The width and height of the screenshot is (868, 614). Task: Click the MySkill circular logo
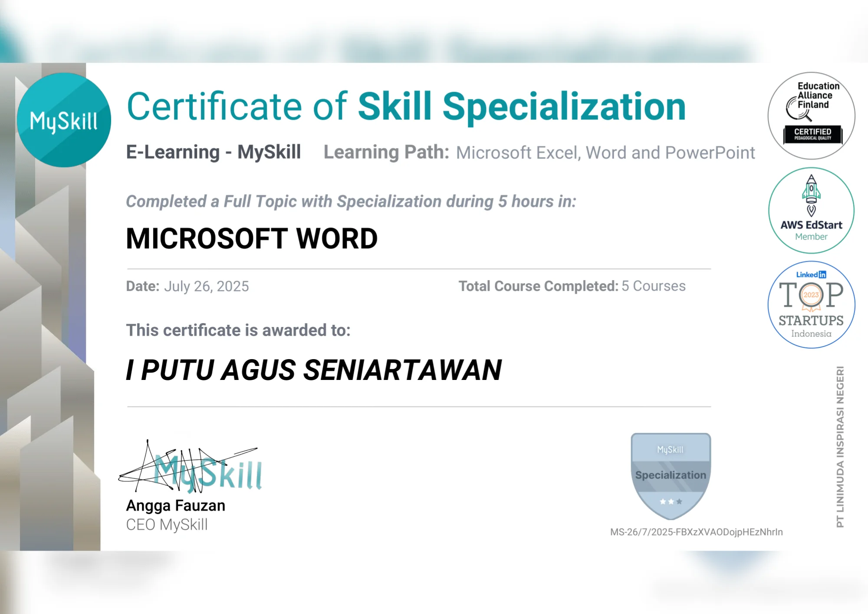(x=64, y=120)
